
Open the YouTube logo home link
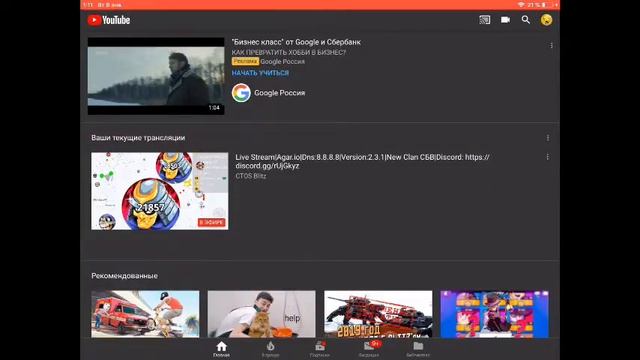click(109, 20)
